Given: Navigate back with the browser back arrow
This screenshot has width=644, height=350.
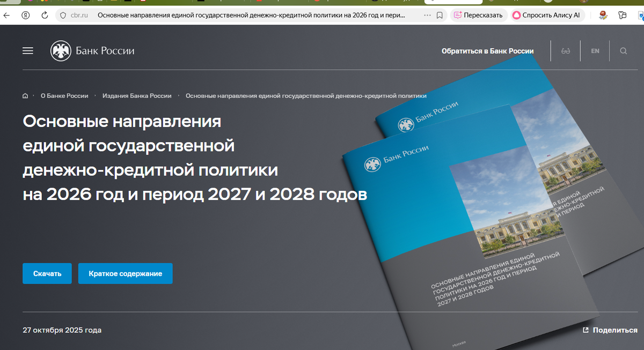Looking at the screenshot, I should (x=6, y=16).
